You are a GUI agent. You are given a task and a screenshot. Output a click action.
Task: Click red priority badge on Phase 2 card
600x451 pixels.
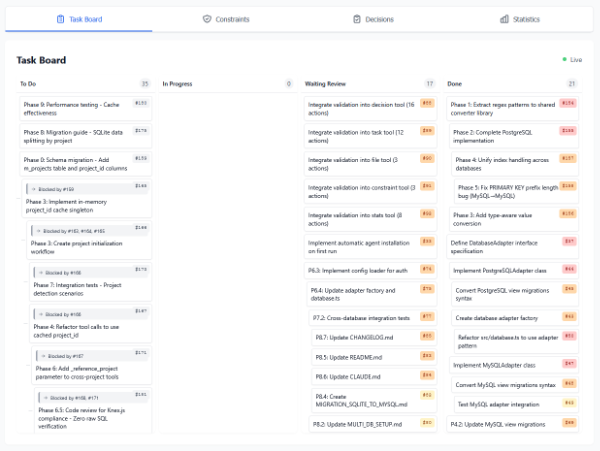pyautogui.click(x=567, y=130)
